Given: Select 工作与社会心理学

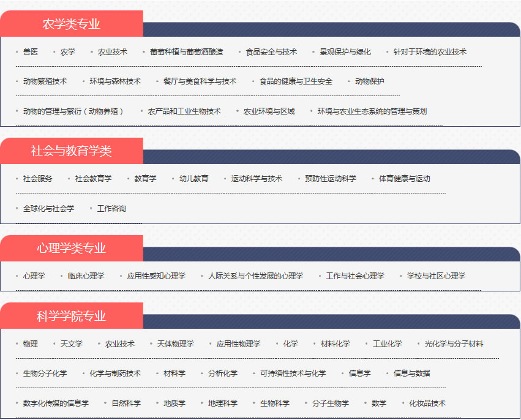Looking at the screenshot, I should 355,276.
